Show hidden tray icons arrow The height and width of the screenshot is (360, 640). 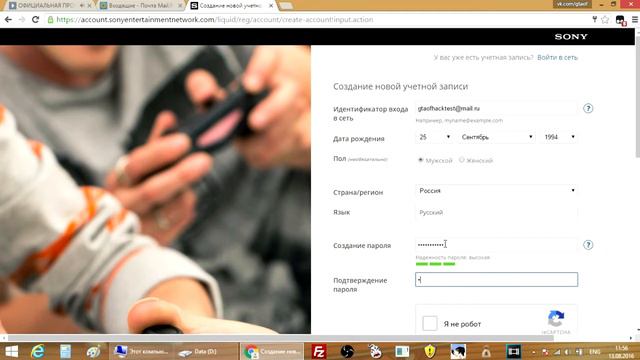click(533, 351)
